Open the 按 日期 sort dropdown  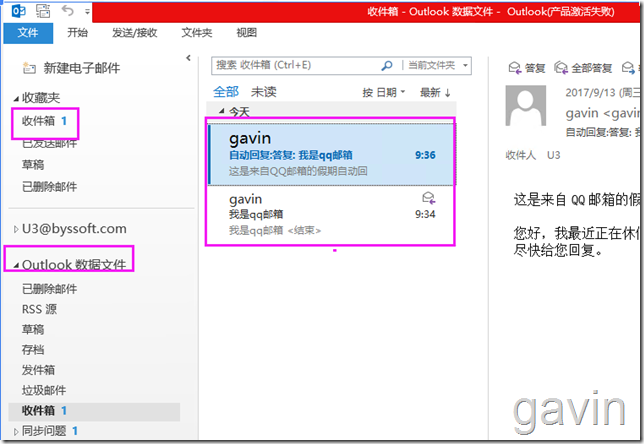tap(384, 92)
